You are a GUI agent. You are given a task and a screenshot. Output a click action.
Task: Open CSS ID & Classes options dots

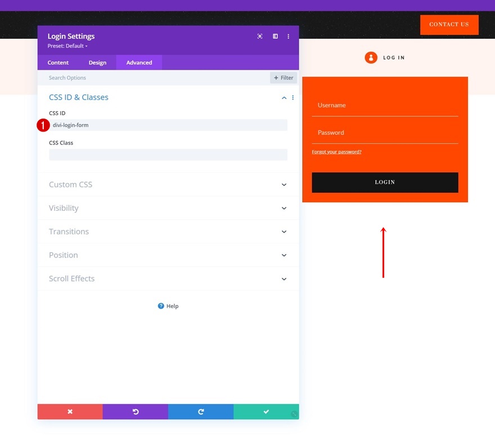point(293,97)
